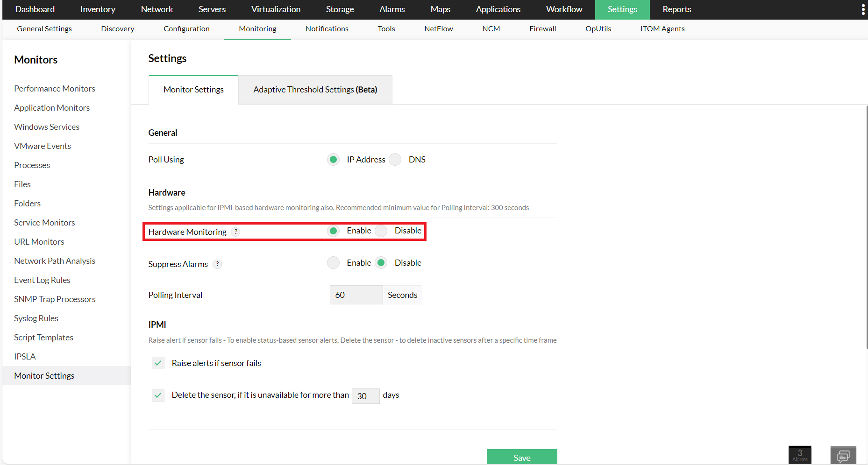868x465 pixels.
Task: Click the green Save button
Action: (x=522, y=457)
